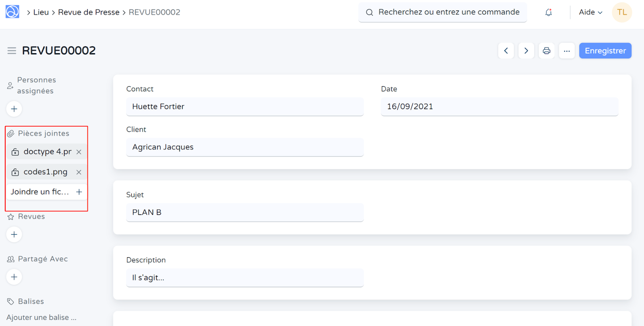Go to next record arrow

click(526, 51)
